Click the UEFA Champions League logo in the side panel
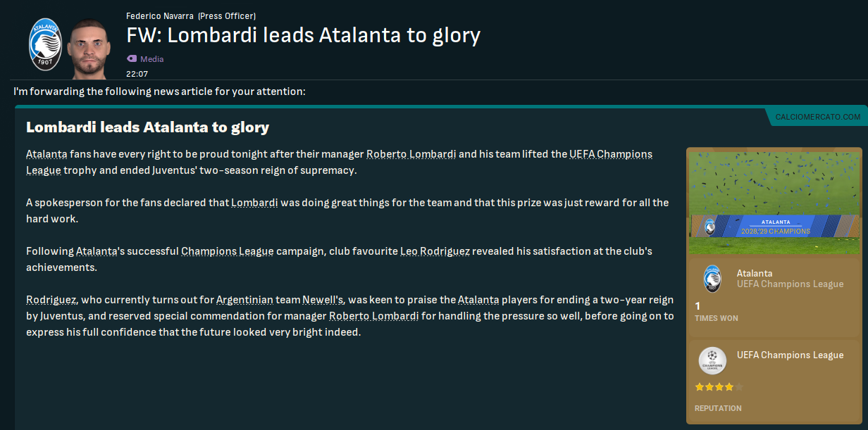This screenshot has width=868, height=430. [712, 361]
